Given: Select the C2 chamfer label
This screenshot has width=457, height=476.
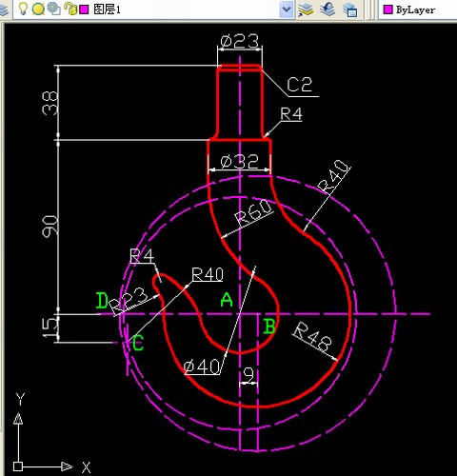Looking at the screenshot, I should click(x=299, y=85).
